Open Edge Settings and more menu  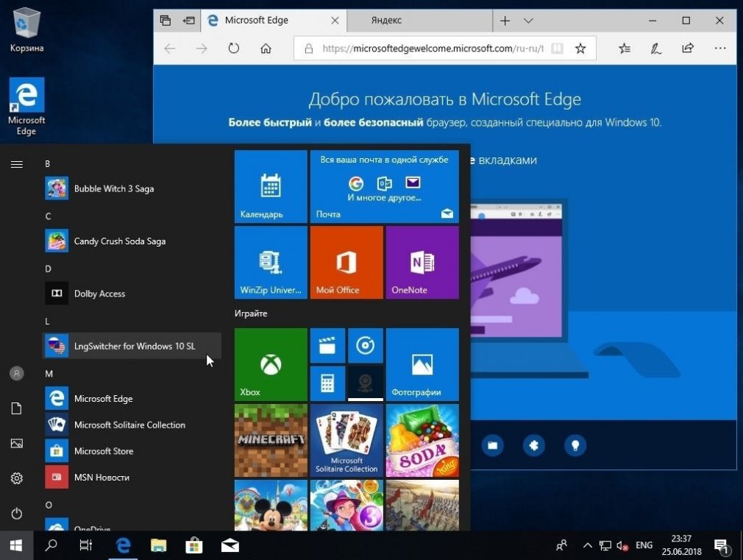point(719,49)
